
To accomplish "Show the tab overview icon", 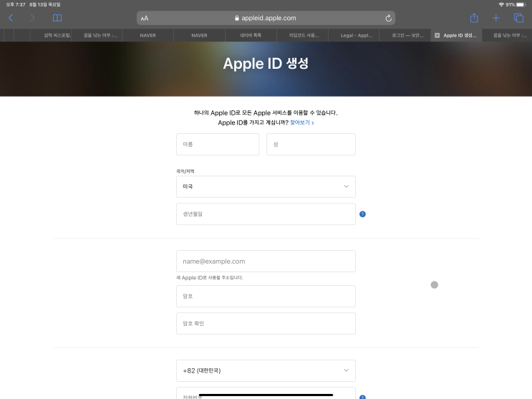I will pos(518,18).
